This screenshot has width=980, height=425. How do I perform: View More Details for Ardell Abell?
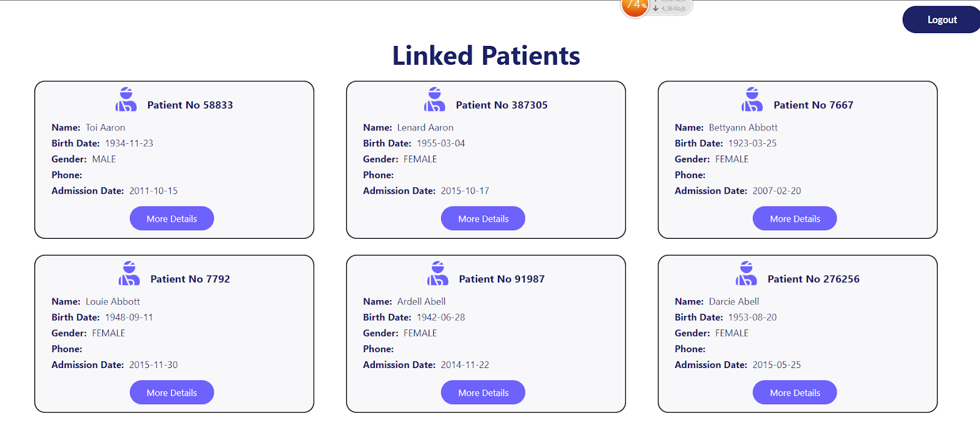483,393
